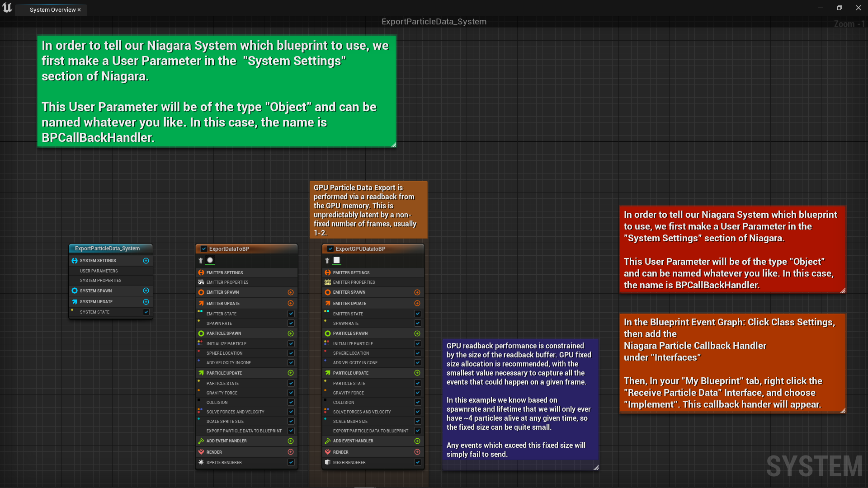The width and height of the screenshot is (868, 488).
Task: Select Export Particle Data To Blueprint in ExportDataToBP
Action: (246, 431)
